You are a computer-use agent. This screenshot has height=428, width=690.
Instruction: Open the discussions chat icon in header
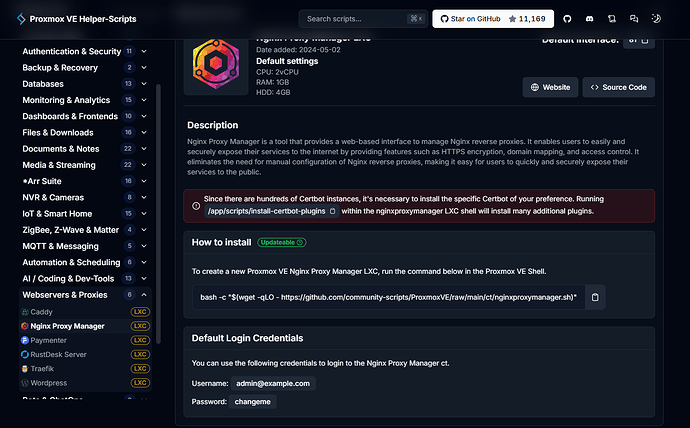pos(634,18)
